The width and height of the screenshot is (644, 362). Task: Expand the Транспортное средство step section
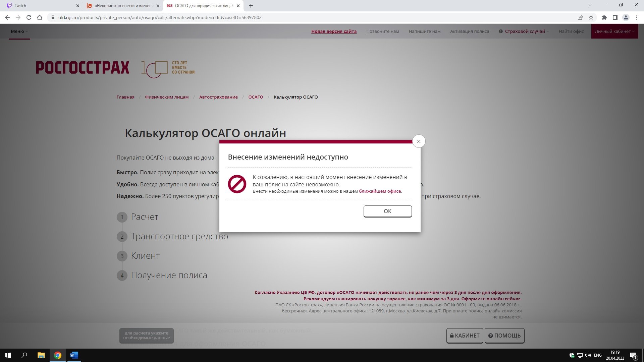point(179,236)
